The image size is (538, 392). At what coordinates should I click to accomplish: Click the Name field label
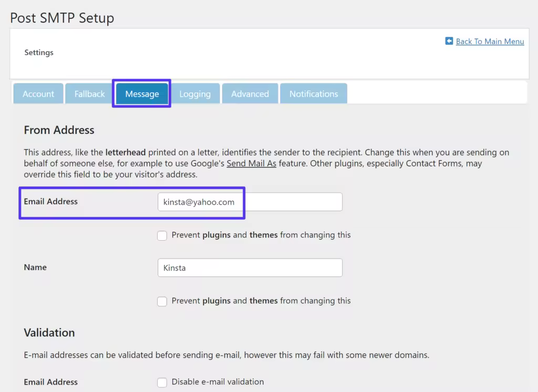click(x=35, y=267)
